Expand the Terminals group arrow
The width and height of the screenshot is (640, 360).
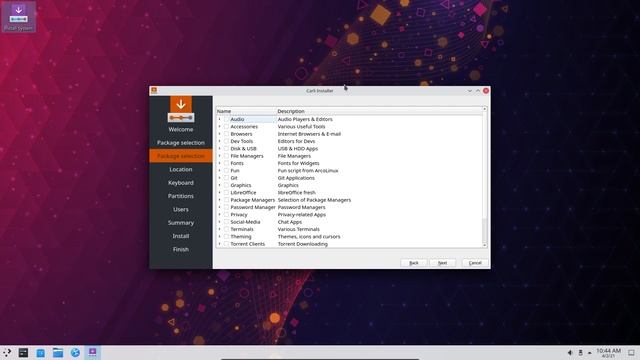point(219,229)
